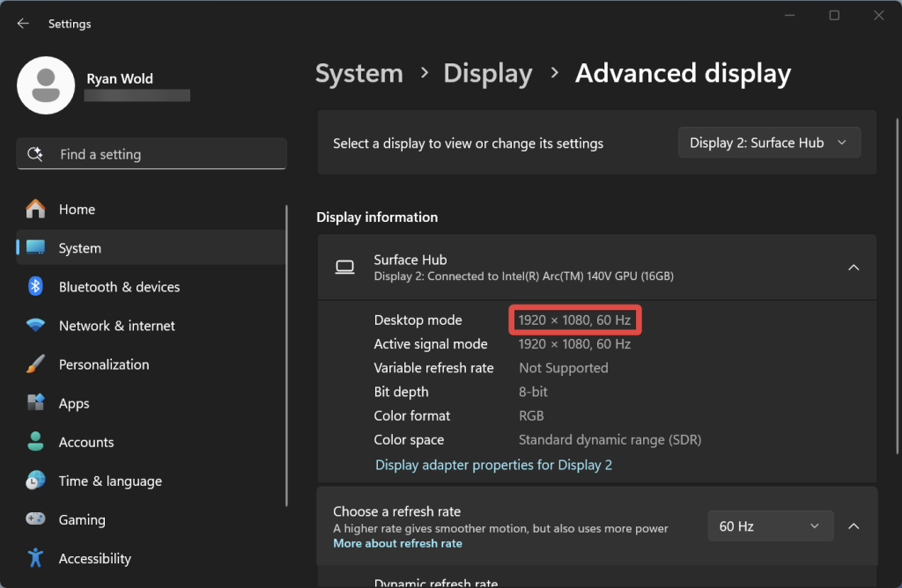Click the Color space label

coord(409,440)
